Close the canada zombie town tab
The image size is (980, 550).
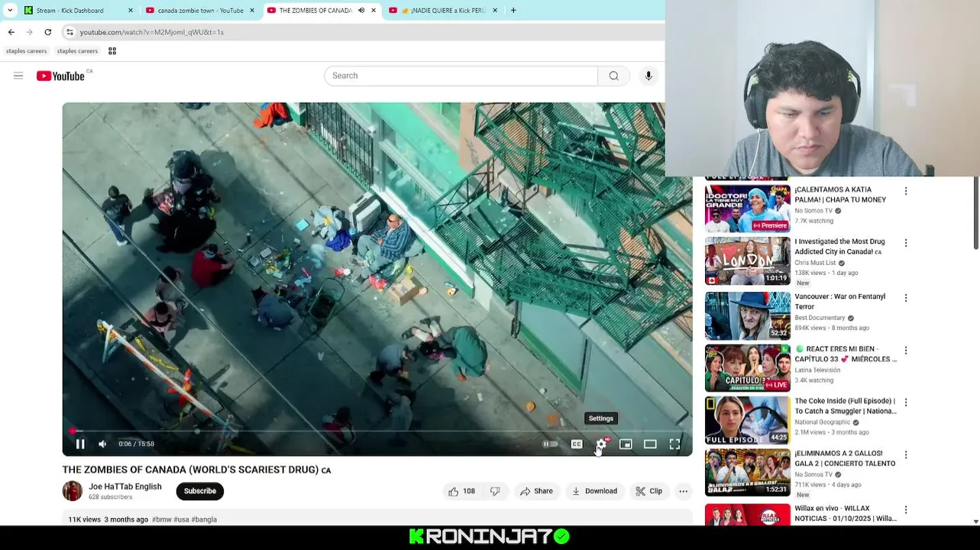(x=252, y=11)
